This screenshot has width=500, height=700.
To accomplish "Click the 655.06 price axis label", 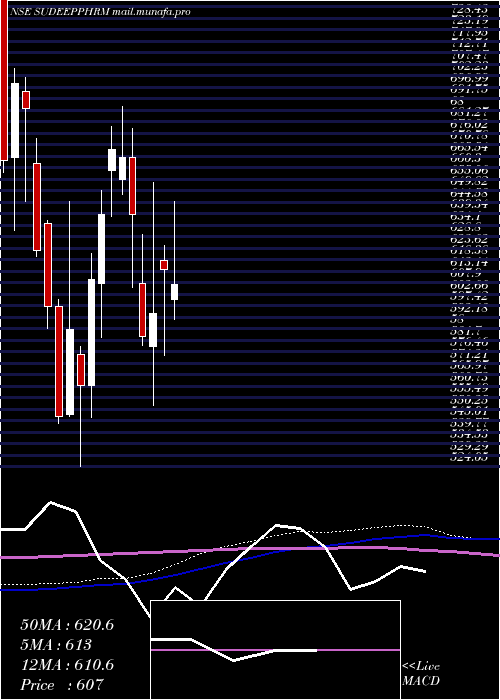I will (x=469, y=171).
